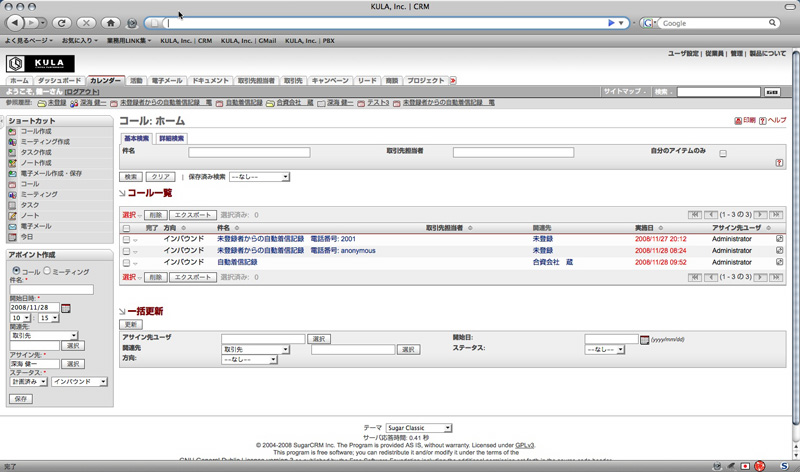Click the タスク作成 icon in shortcuts
800x472 pixels.
point(12,152)
